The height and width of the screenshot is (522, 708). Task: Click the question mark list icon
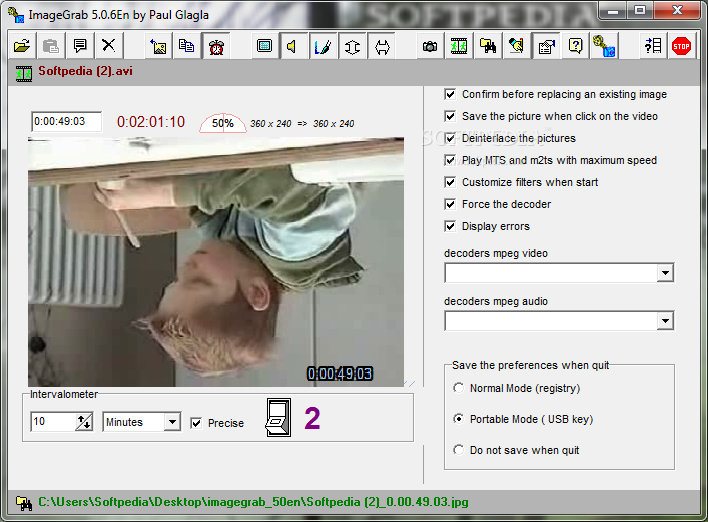pyautogui.click(x=653, y=46)
